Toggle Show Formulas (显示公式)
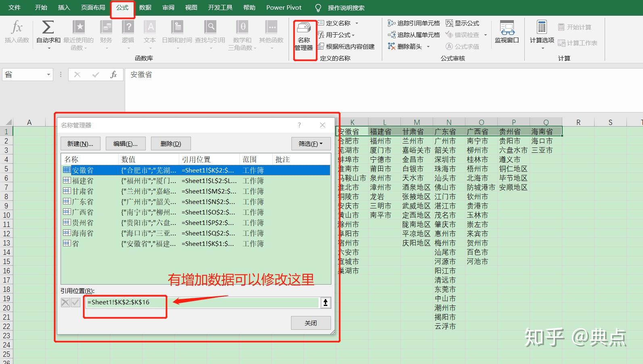The width and height of the screenshot is (643, 364). tap(463, 23)
